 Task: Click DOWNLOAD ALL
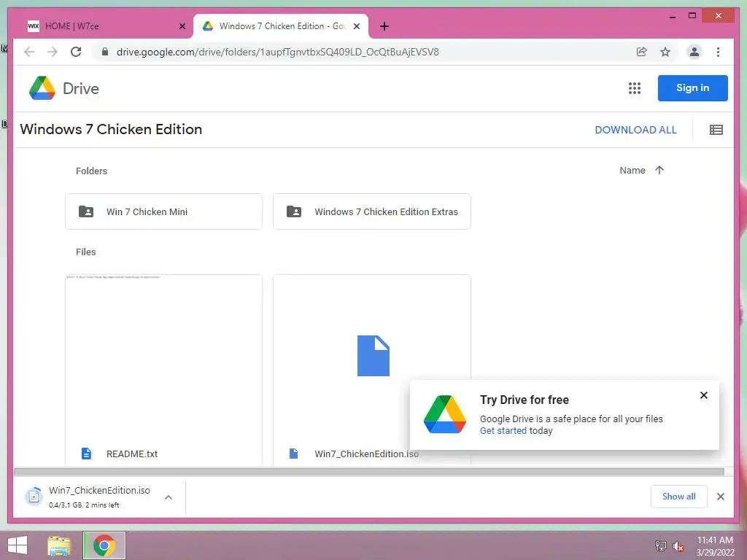click(x=635, y=130)
